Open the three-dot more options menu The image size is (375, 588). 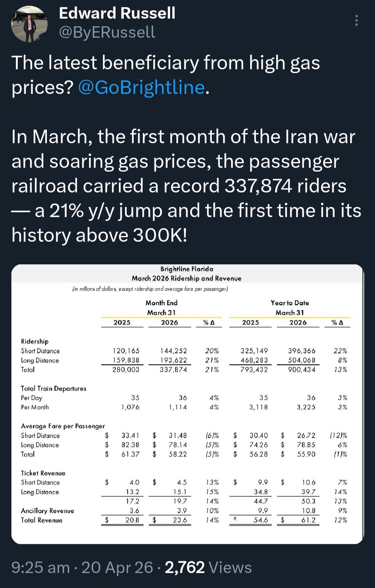[356, 21]
